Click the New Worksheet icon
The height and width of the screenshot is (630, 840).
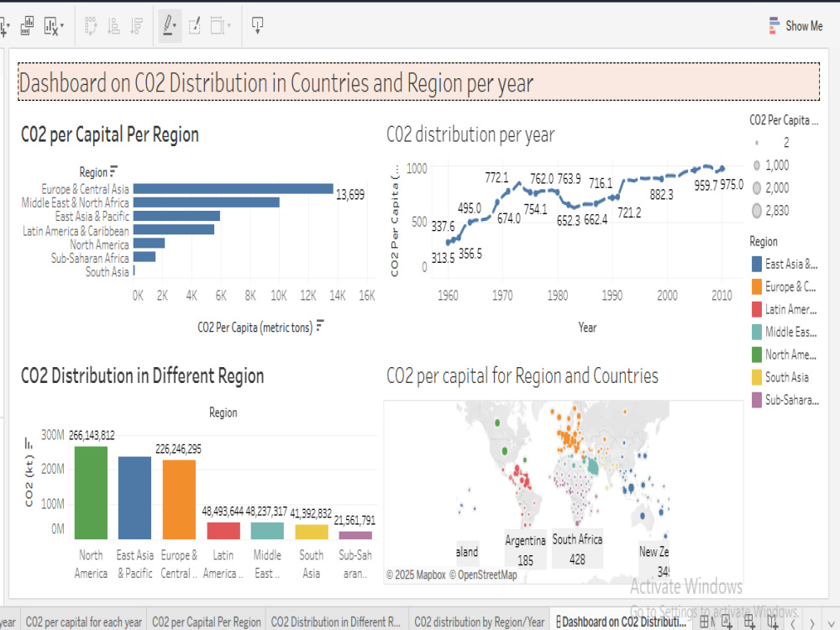click(727, 622)
